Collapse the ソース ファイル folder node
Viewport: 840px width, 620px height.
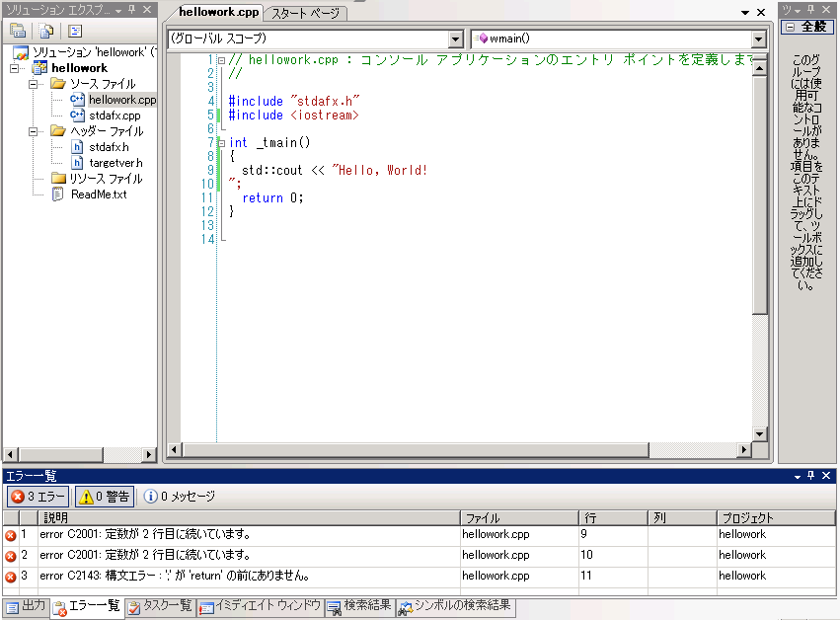pos(34,84)
